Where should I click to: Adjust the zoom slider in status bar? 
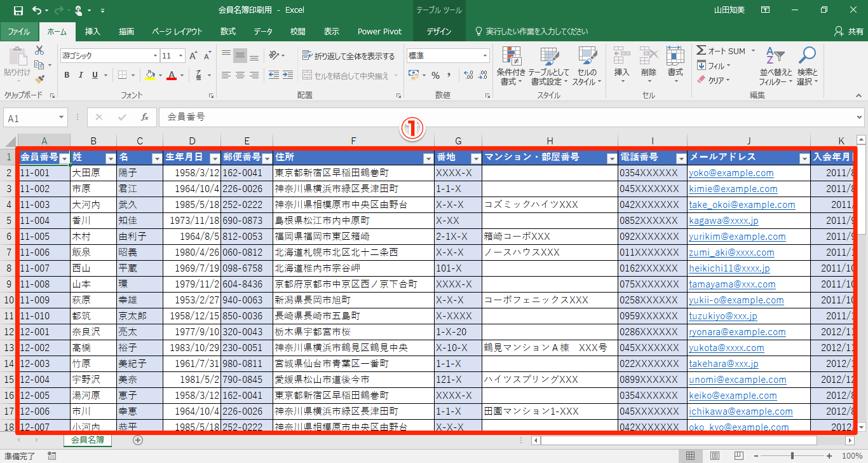[792, 455]
